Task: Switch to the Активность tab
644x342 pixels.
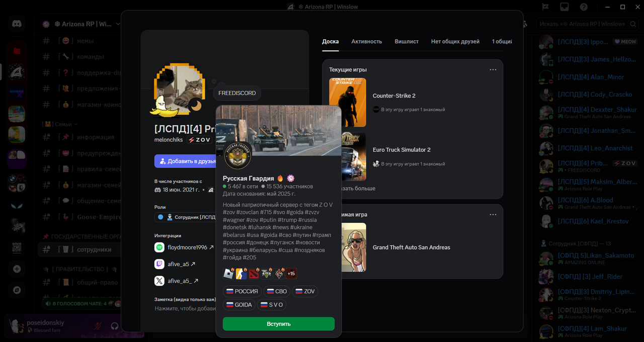Action: (366, 41)
